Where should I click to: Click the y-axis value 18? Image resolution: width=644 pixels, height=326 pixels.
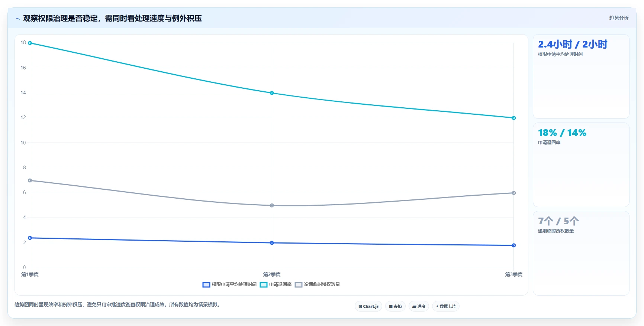[23, 43]
